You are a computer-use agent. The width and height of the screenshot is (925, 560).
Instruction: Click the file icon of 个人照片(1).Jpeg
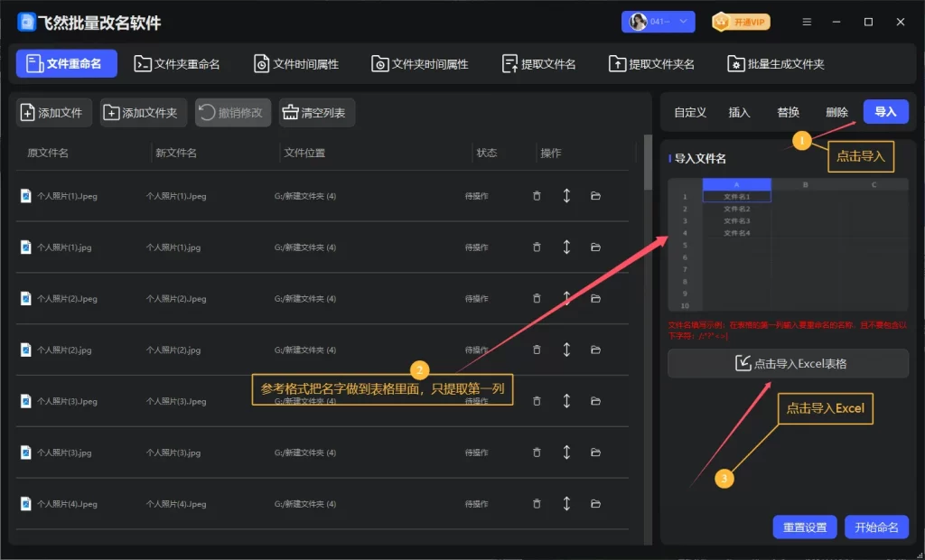25,196
